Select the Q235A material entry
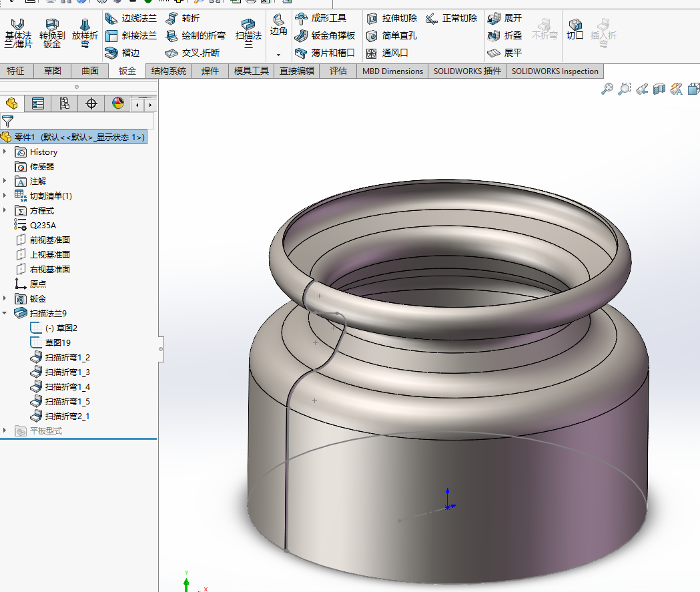 (35, 225)
